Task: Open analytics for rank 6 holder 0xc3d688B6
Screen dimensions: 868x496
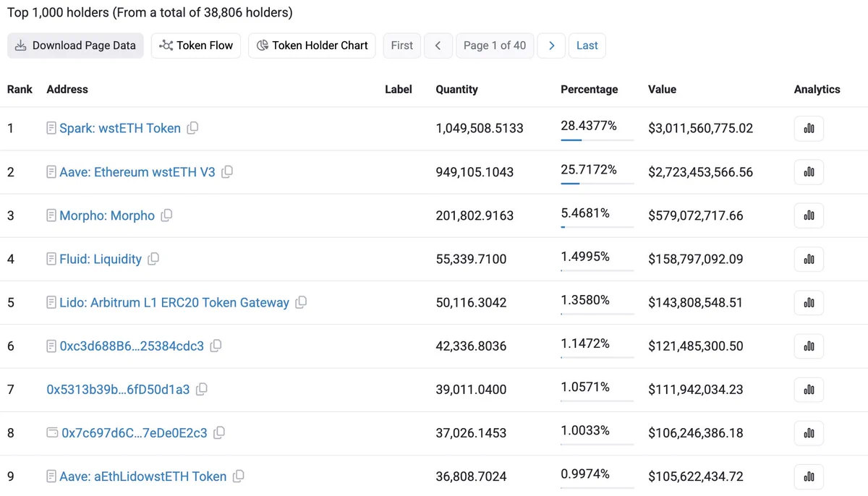Action: click(809, 346)
